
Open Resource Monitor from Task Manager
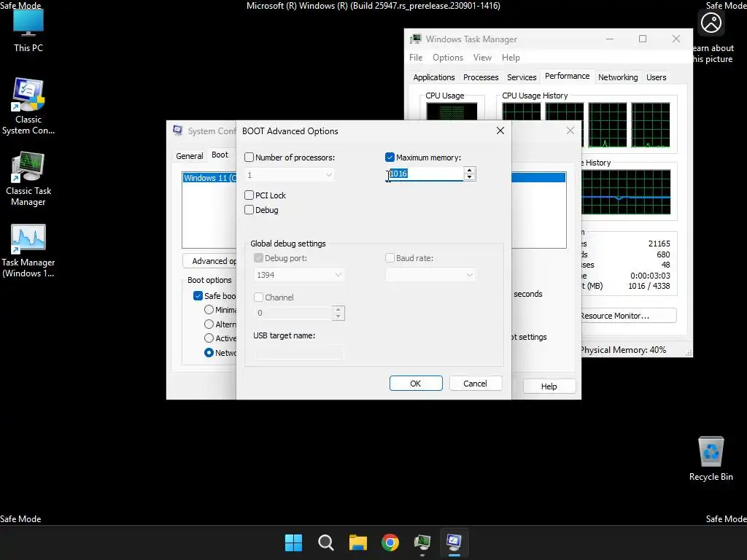point(628,316)
